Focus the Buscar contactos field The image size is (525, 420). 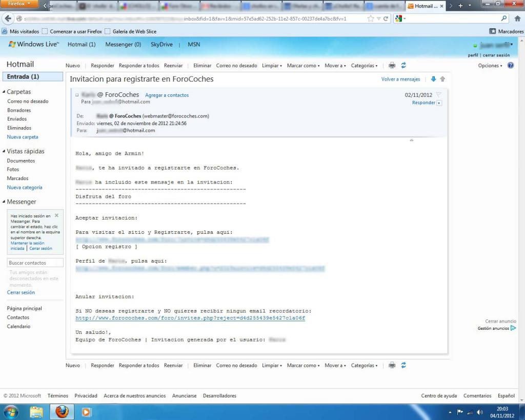(35, 263)
